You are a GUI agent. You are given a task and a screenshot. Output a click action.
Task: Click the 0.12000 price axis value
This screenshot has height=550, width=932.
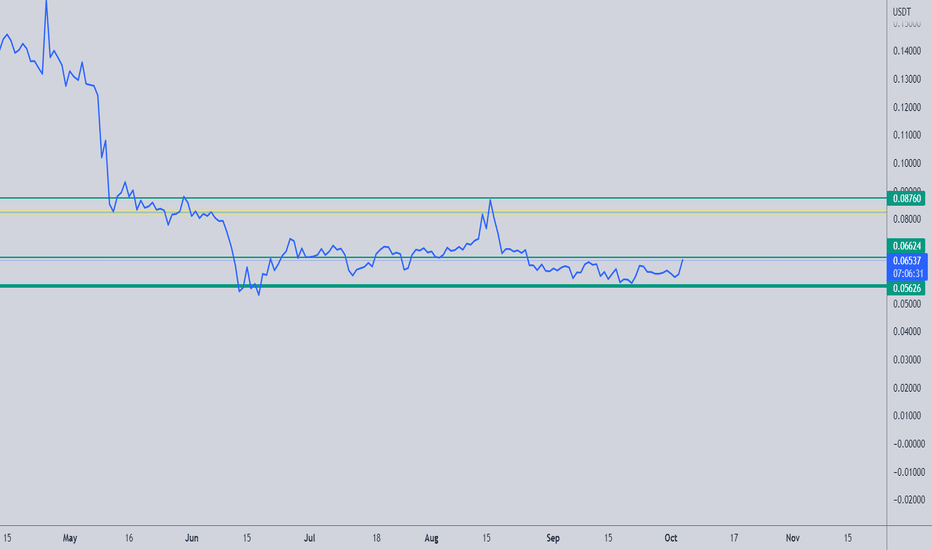(x=906, y=108)
